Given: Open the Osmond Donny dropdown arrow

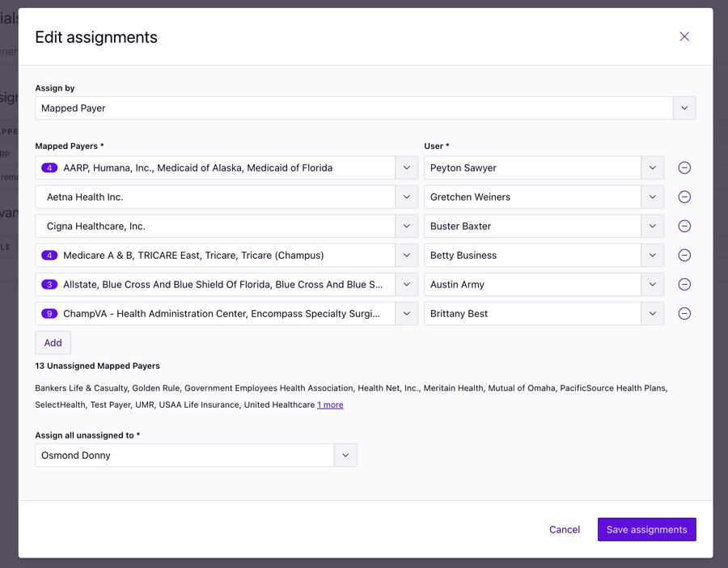Looking at the screenshot, I should [345, 456].
